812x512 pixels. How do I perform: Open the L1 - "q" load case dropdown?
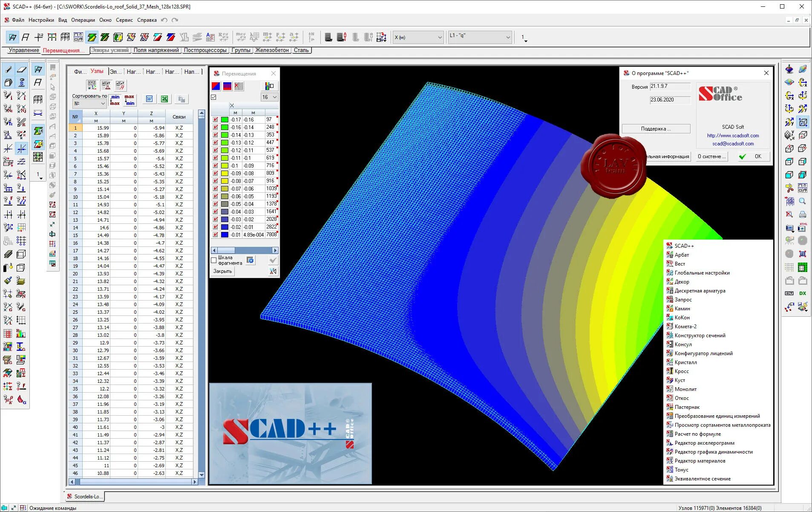tap(480, 37)
